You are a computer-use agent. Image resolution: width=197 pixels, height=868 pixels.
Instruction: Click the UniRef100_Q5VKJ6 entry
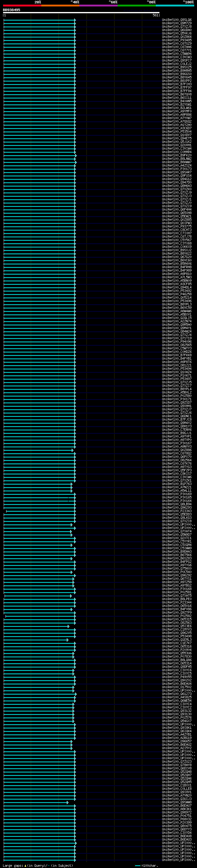pyautogui.click(x=177, y=33)
